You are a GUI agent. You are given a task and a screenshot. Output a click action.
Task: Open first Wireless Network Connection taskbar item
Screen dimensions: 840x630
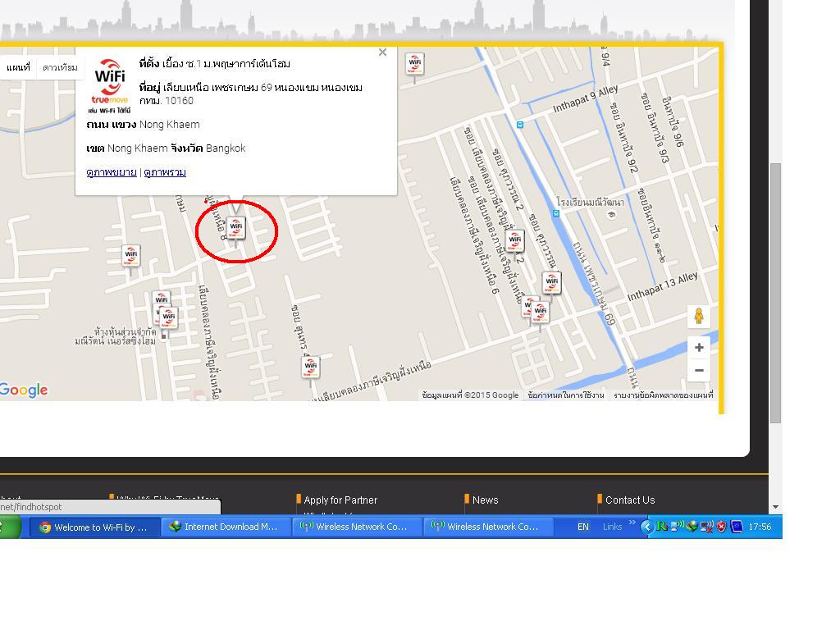pyautogui.click(x=357, y=527)
